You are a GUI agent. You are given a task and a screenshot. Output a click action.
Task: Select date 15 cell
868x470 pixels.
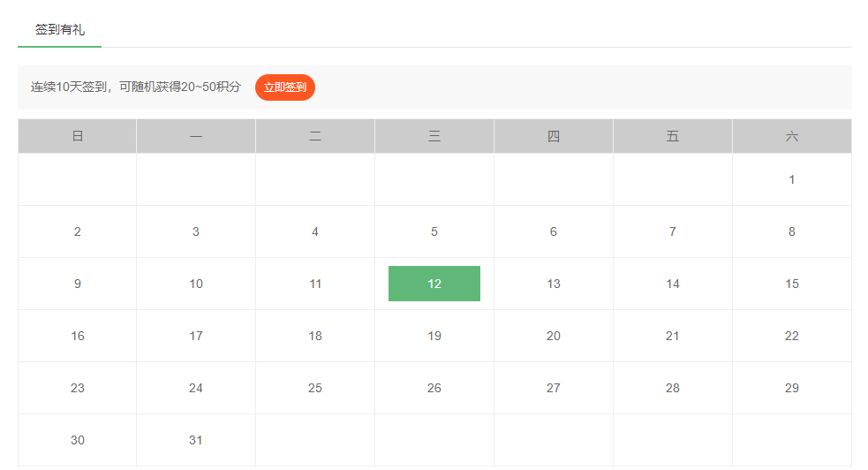pos(791,284)
